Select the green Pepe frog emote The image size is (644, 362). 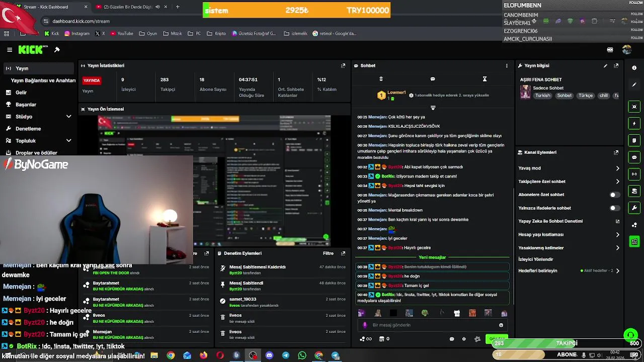425,313
